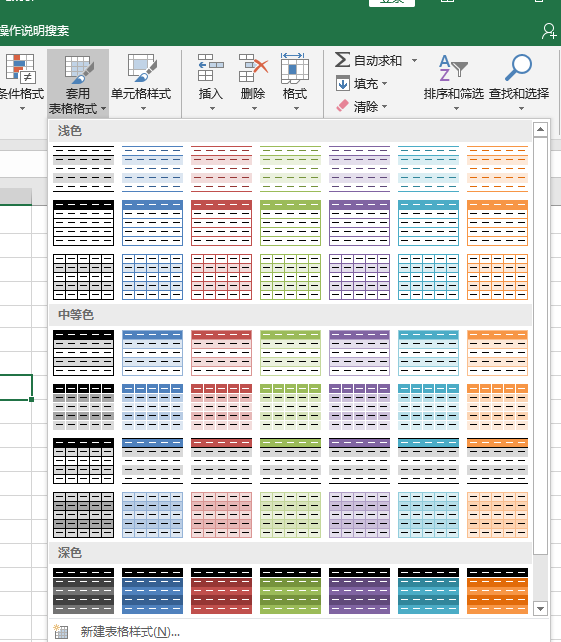Click the 清除 eraser icon
This screenshot has width=561, height=642.
click(x=342, y=106)
